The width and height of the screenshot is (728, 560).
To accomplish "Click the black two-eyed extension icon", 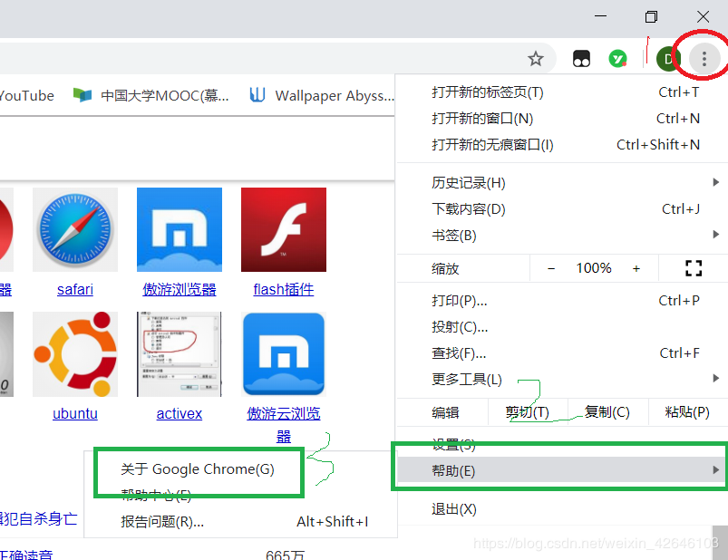I will pyautogui.click(x=581, y=59).
